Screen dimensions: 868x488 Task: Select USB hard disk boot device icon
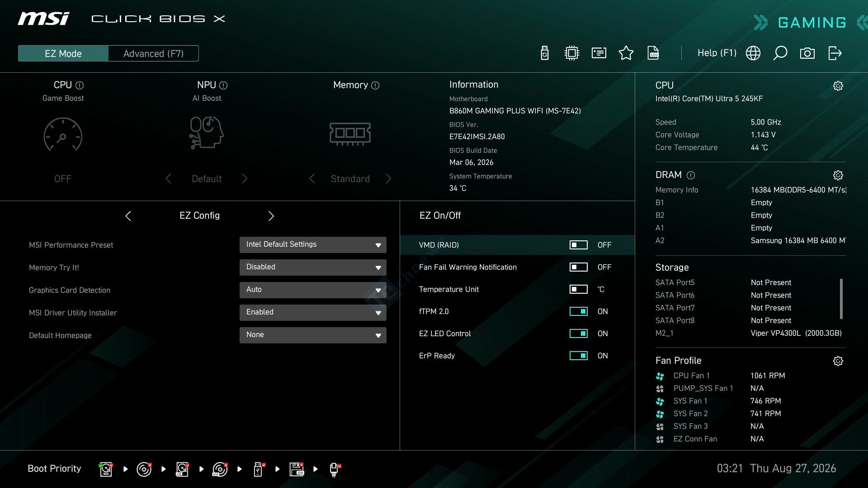[x=182, y=469]
